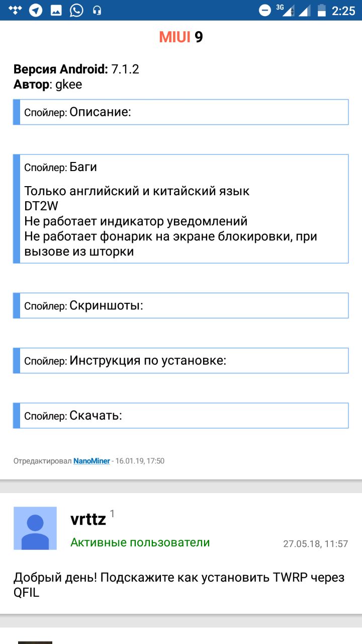Tap vrttz reputation number 1
The image size is (362, 644).
pos(112,514)
